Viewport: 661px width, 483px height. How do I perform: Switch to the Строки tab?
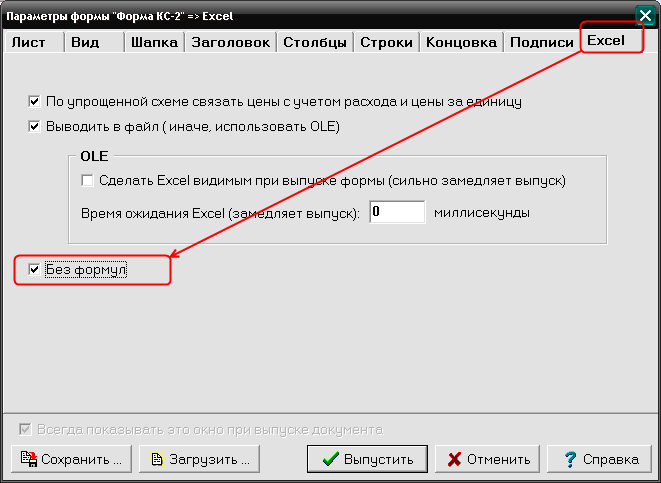click(386, 42)
